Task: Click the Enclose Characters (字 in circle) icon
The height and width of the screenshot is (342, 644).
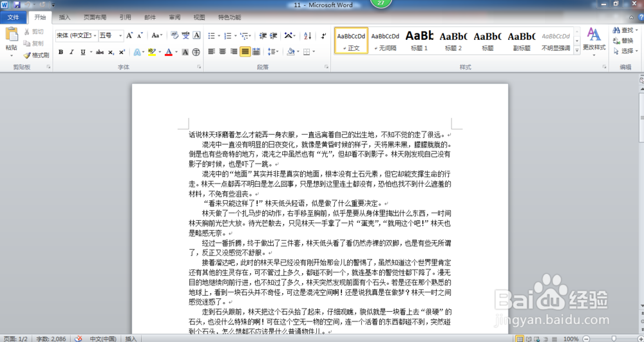Action: click(196, 52)
